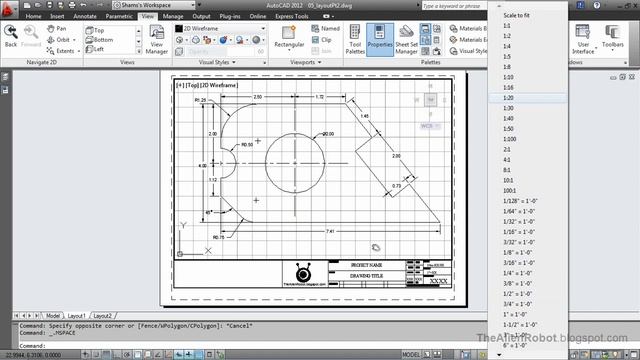
Task: Open Materials Browser palette
Action: click(x=468, y=28)
